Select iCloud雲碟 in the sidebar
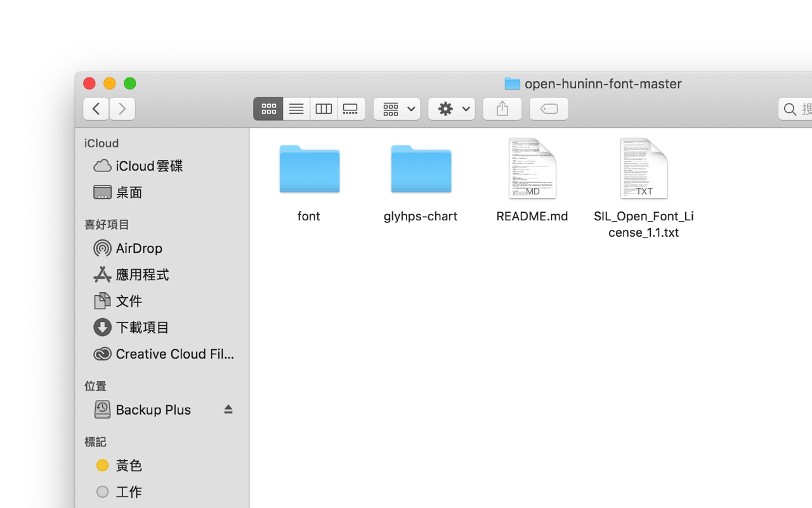812x508 pixels. 148,166
